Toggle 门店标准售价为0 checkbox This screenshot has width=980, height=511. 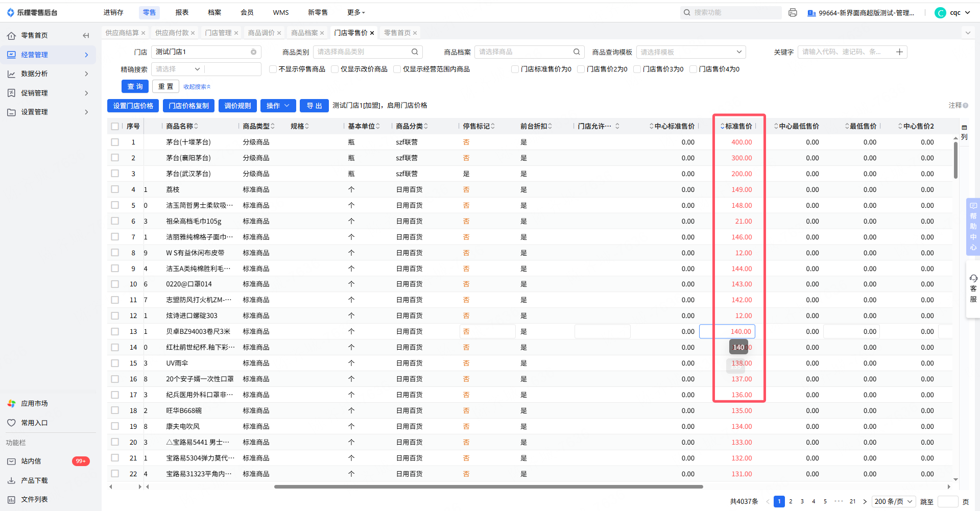515,69
